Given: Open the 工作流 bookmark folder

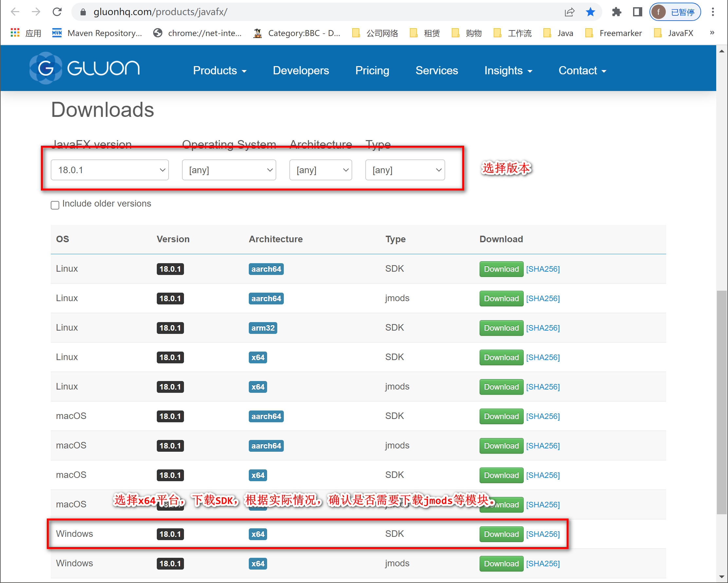Looking at the screenshot, I should 513,33.
